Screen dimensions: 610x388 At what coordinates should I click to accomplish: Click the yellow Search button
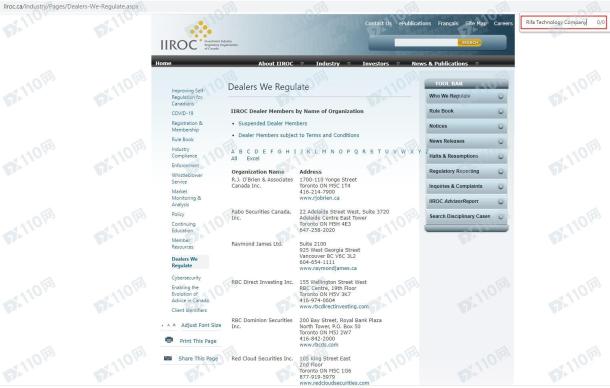click(470, 42)
